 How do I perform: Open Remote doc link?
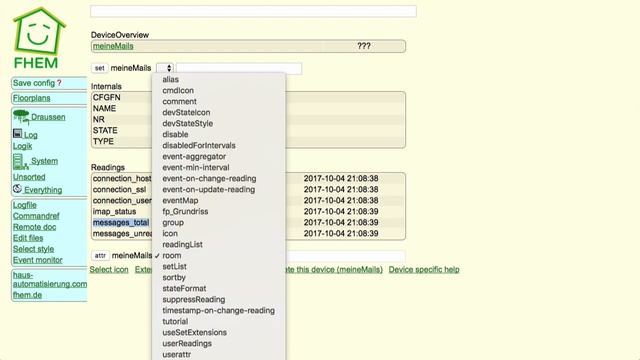(x=34, y=227)
